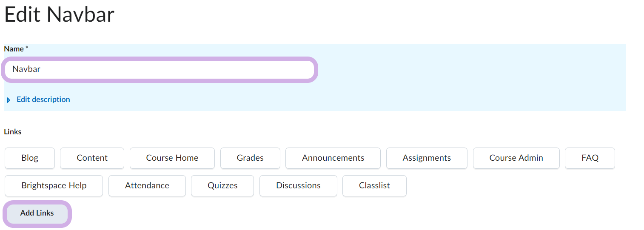
Task: Click the Assignments link item
Action: point(427,158)
